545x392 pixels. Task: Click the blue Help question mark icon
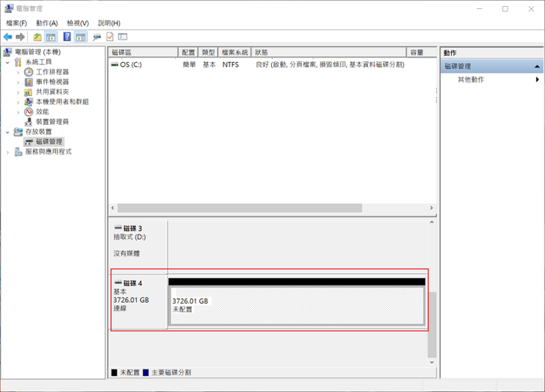point(67,36)
